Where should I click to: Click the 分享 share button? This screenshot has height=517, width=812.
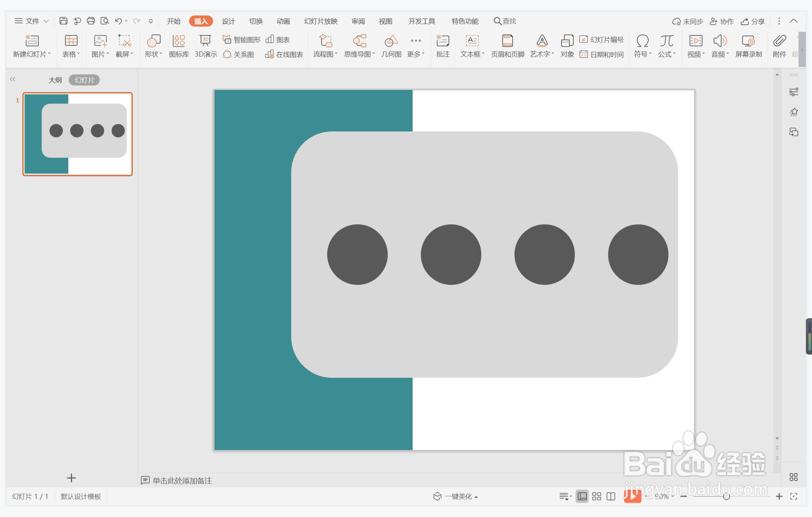pyautogui.click(x=753, y=21)
